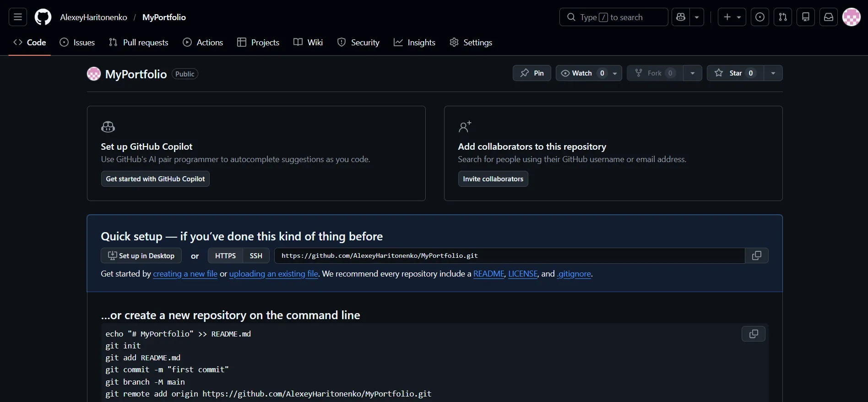
Task: Copy the clone URL to clipboard
Action: pyautogui.click(x=757, y=255)
